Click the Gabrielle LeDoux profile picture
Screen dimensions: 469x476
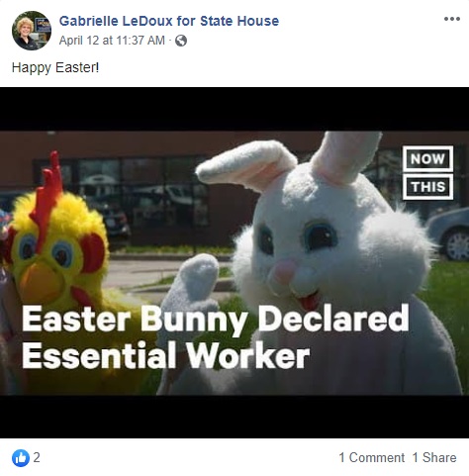tap(32, 31)
